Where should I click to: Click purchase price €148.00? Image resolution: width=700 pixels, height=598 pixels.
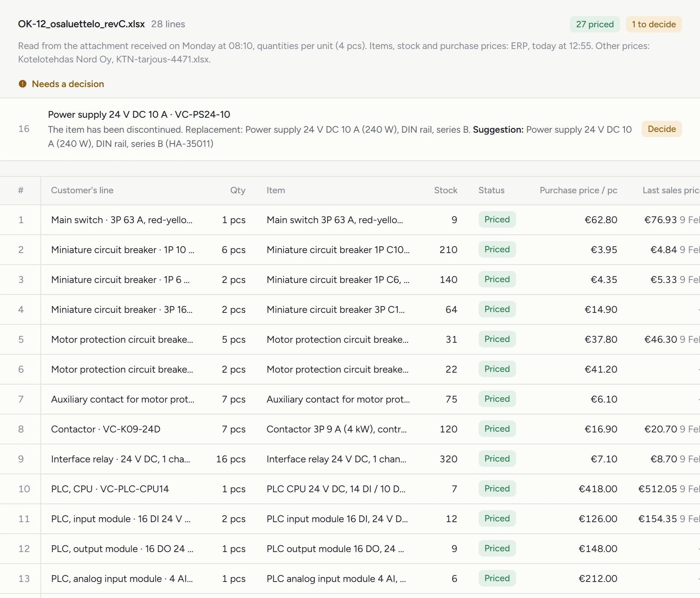pos(598,549)
